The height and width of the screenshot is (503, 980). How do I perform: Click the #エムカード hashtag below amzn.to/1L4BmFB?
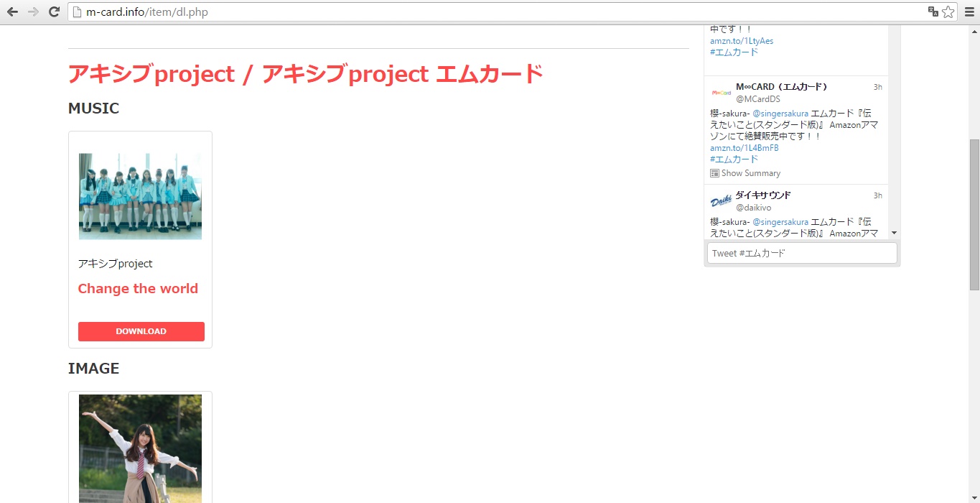[x=734, y=159]
